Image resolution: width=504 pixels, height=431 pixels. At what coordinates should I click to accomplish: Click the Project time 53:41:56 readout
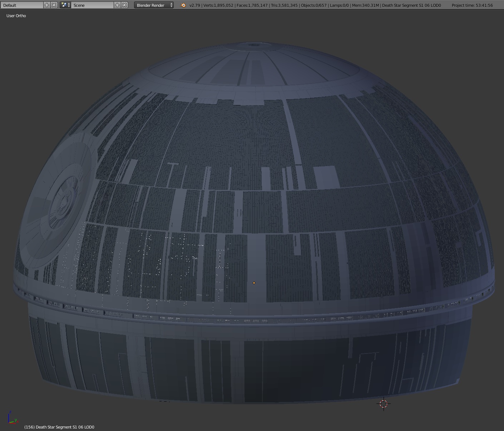pyautogui.click(x=472, y=5)
